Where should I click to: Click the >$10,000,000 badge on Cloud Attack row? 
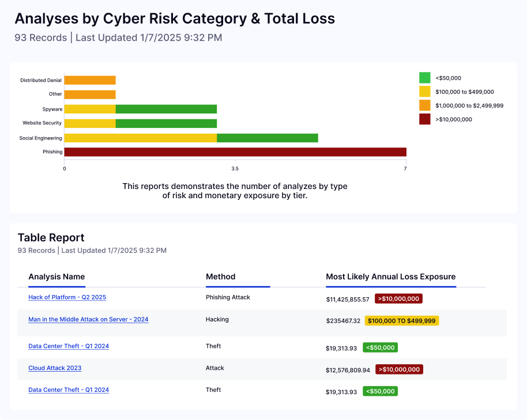pyautogui.click(x=399, y=370)
